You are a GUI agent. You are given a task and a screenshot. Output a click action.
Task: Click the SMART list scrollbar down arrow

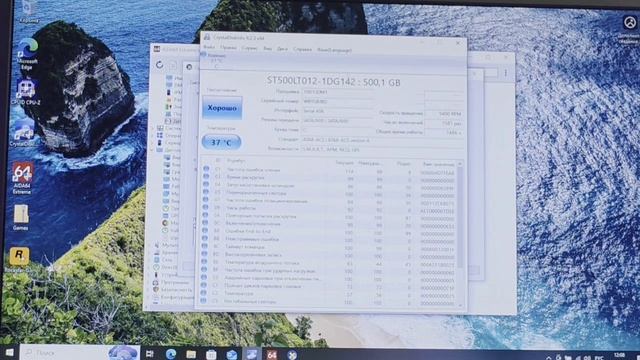[x=460, y=305]
